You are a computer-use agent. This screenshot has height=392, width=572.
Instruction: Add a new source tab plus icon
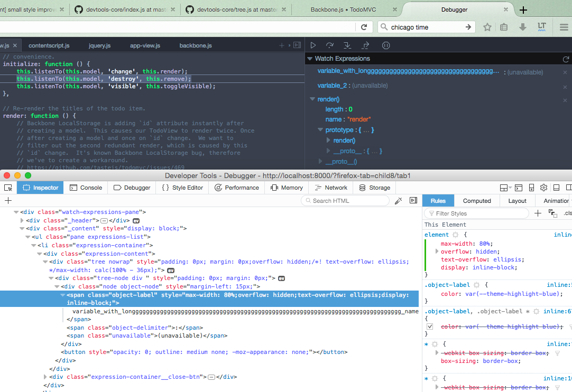pyautogui.click(x=282, y=45)
